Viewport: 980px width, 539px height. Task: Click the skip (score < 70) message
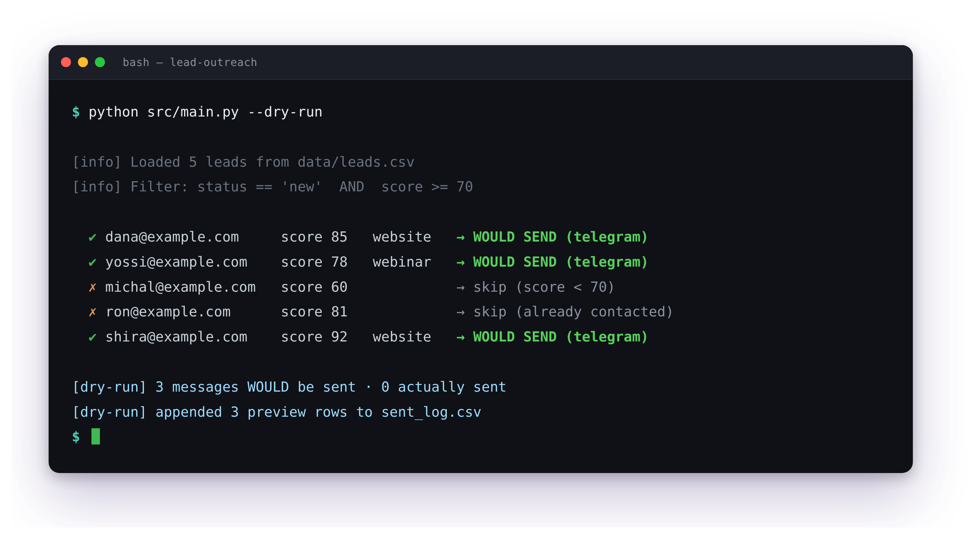pyautogui.click(x=544, y=287)
